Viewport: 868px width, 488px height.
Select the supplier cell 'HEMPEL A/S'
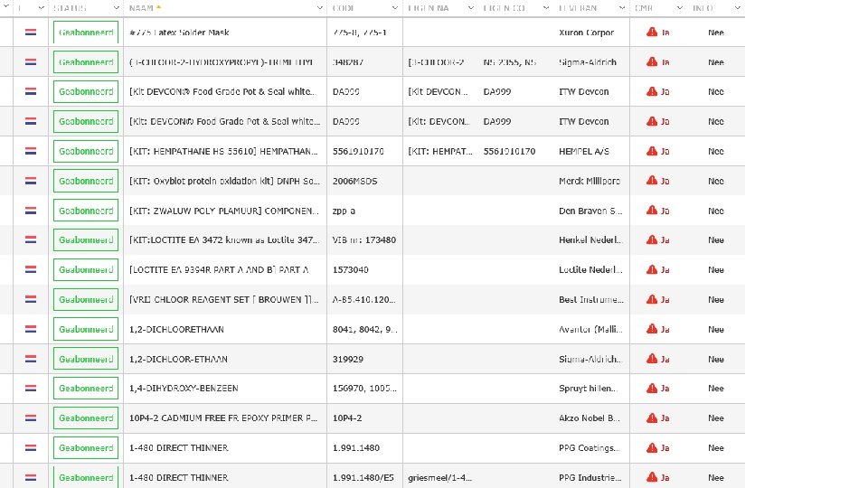[584, 151]
